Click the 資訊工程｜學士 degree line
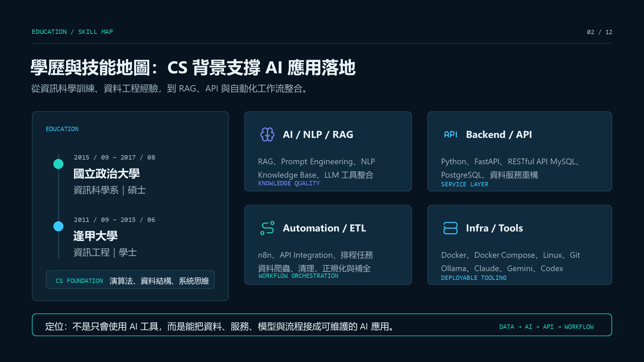This screenshot has height=362, width=644. 105,252
